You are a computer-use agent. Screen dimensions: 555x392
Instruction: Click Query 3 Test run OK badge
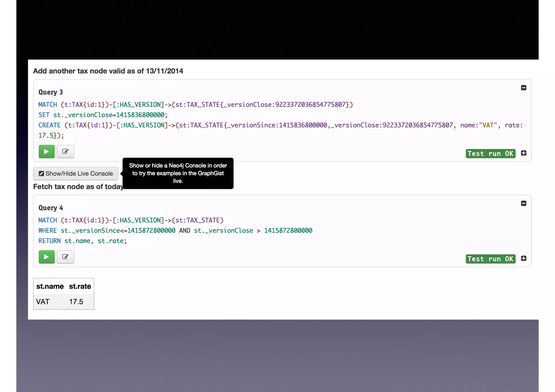click(x=490, y=154)
